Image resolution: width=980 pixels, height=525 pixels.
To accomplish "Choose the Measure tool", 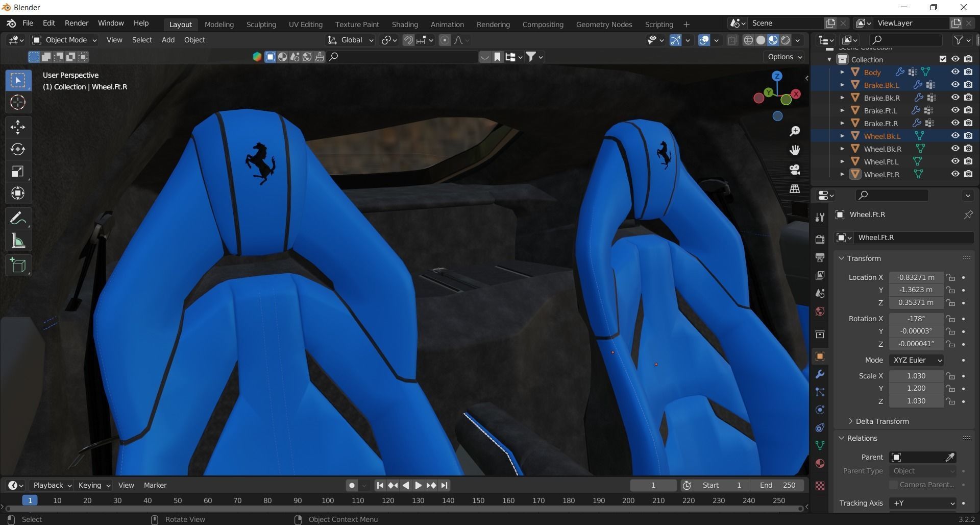I will click(18, 241).
